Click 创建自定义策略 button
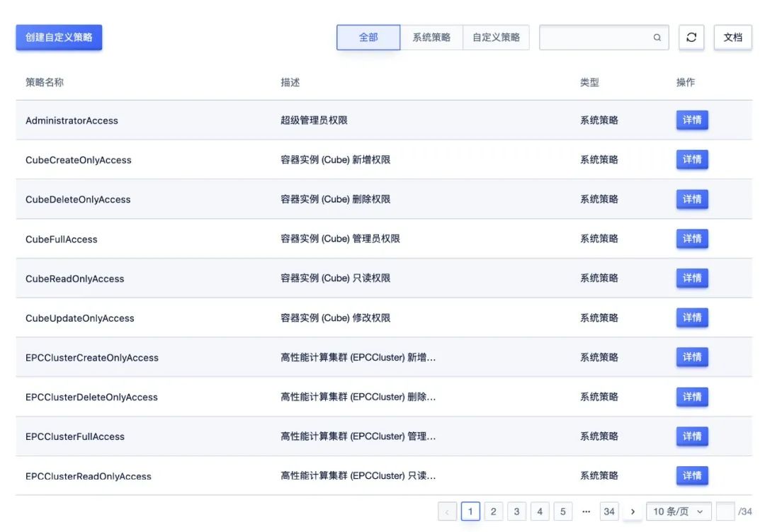 tap(59, 38)
